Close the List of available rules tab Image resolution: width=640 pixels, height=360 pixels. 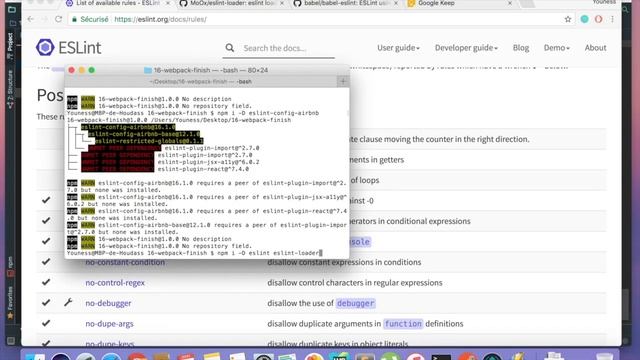coord(168,3)
